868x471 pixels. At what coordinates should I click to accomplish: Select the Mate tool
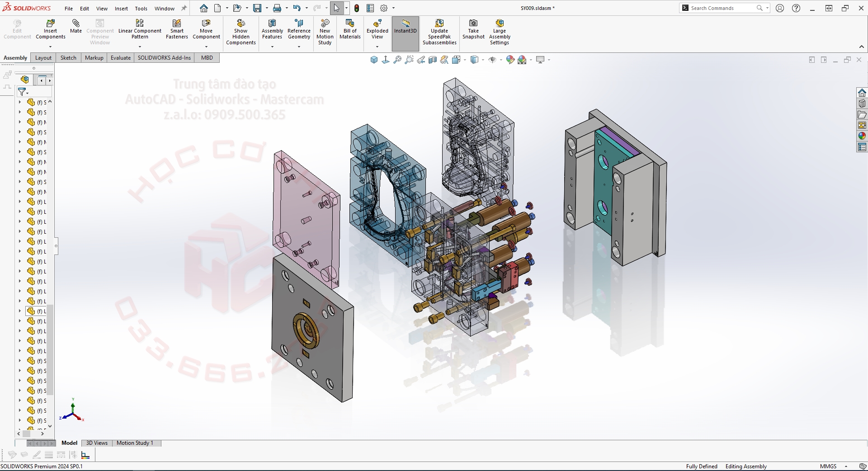(76, 26)
